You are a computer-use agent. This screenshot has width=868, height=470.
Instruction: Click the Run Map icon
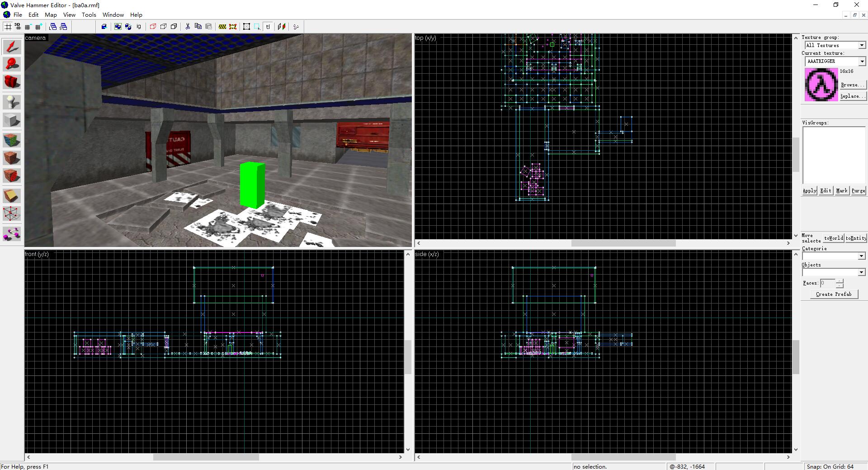point(296,27)
